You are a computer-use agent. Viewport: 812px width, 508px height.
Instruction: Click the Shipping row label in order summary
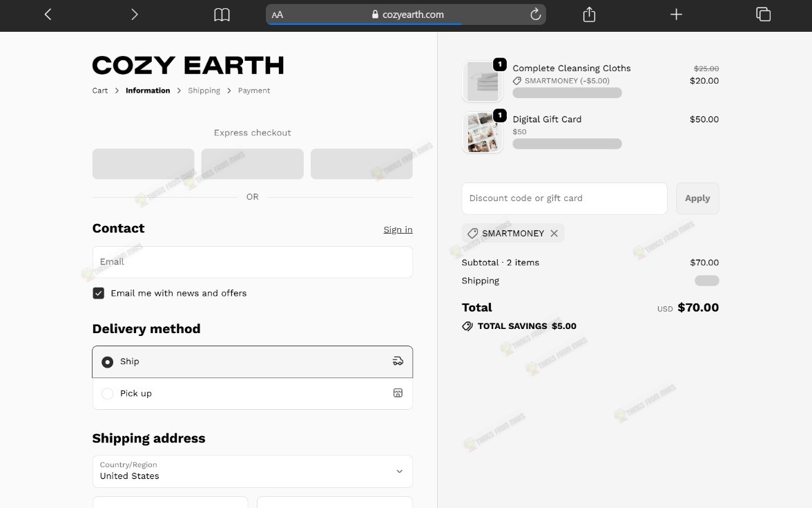point(481,281)
